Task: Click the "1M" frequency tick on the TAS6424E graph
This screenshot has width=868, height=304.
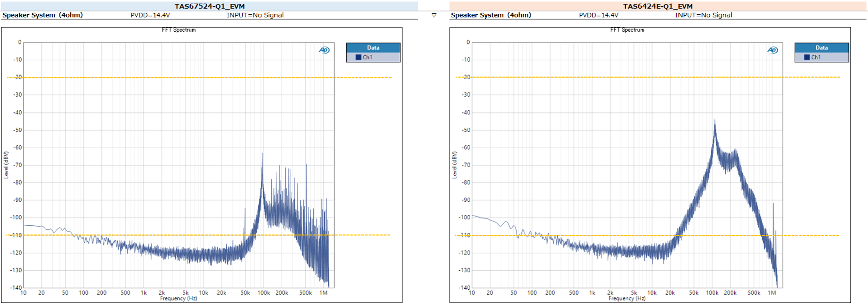Action: (772, 293)
